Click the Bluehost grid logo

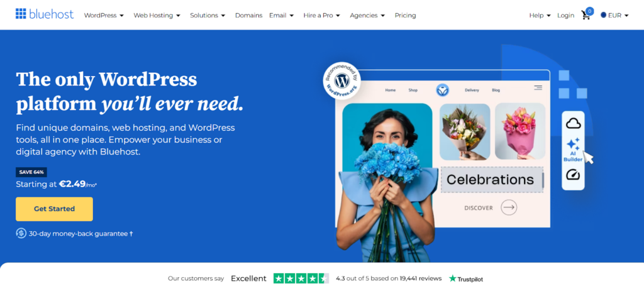point(21,14)
